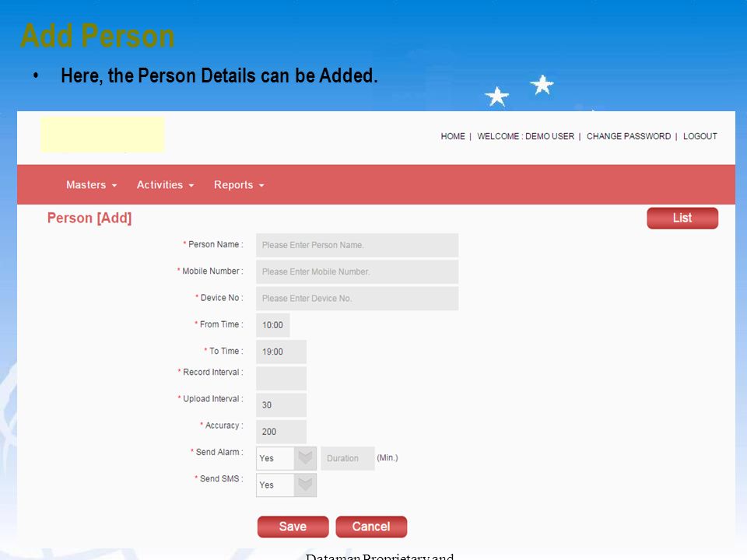This screenshot has height=560, width=747.
Task: Open the Activities dropdown menu
Action: click(x=165, y=185)
